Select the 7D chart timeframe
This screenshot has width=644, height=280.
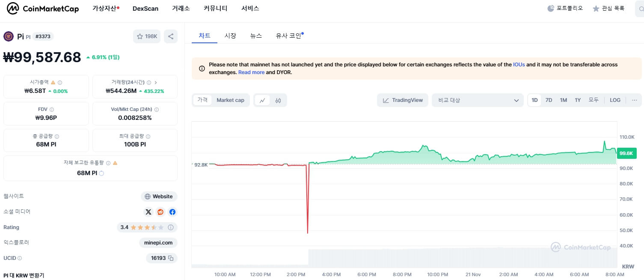click(x=549, y=100)
